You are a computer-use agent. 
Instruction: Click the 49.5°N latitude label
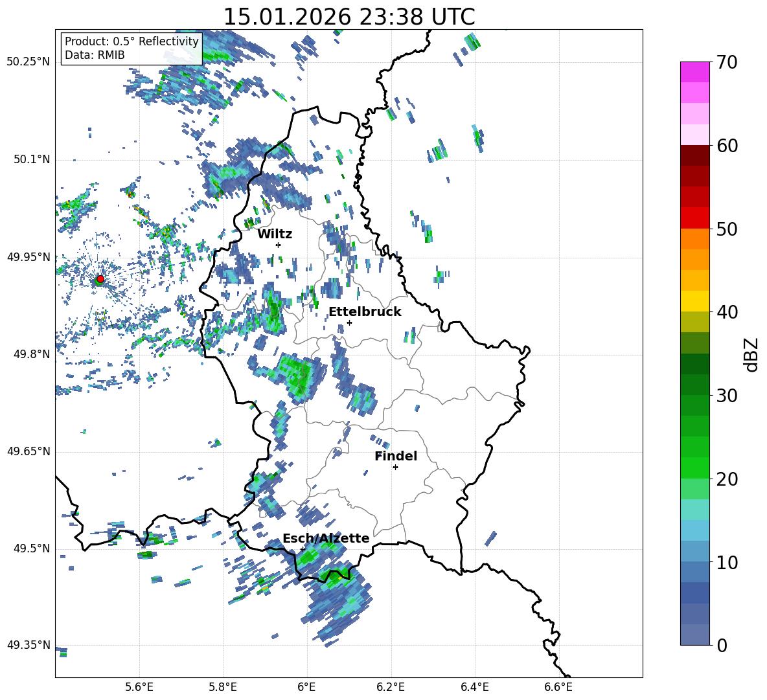point(31,548)
